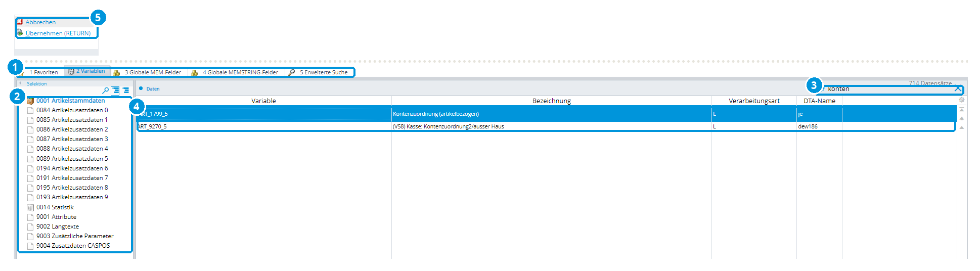Viewport: 980px width, 271px height.
Task: Click document icon of 0086 Artikelzusatzdaten 2
Action: 30,129
